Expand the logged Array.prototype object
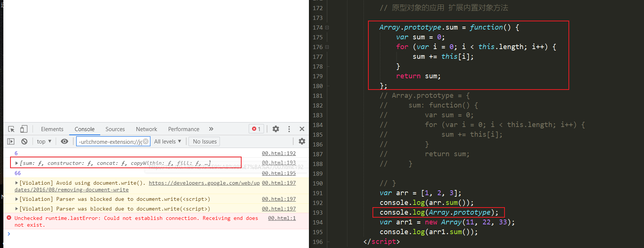Viewport: 644px width, 248px height. 16,163
